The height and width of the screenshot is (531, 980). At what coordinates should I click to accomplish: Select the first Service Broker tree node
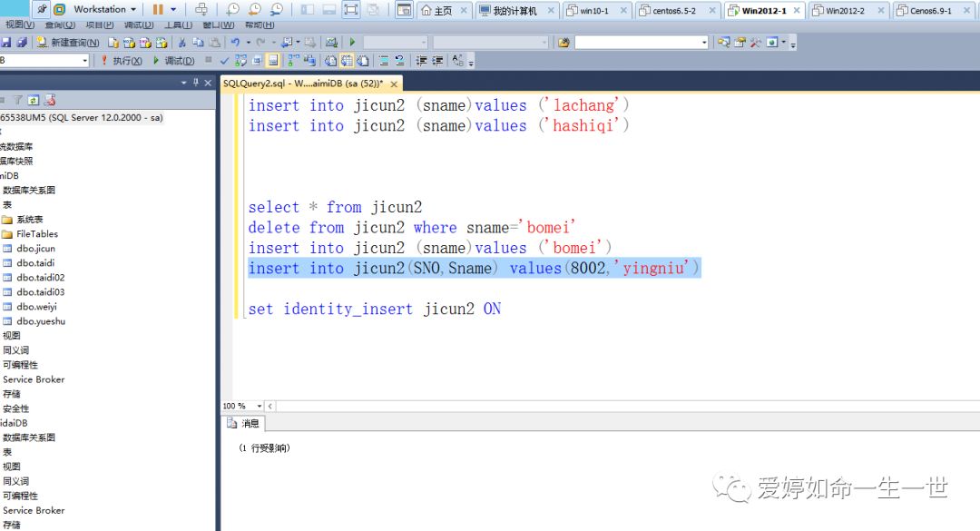[x=34, y=379]
